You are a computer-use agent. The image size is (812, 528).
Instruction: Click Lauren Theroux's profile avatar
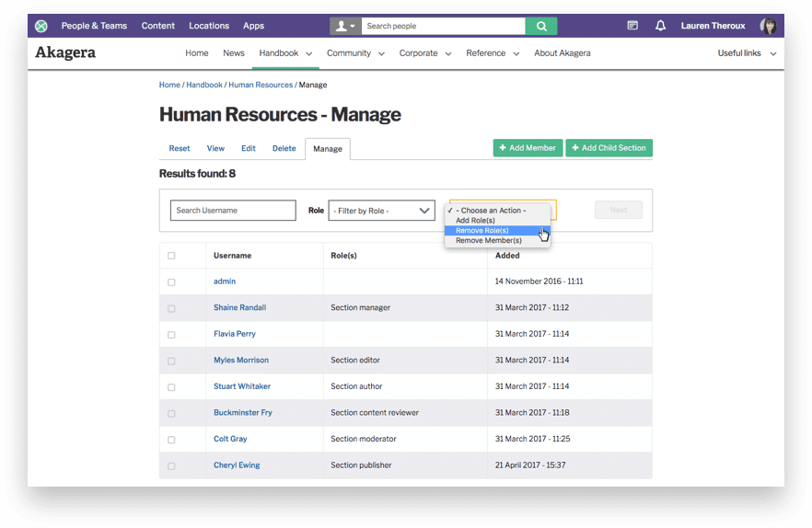[768, 26]
